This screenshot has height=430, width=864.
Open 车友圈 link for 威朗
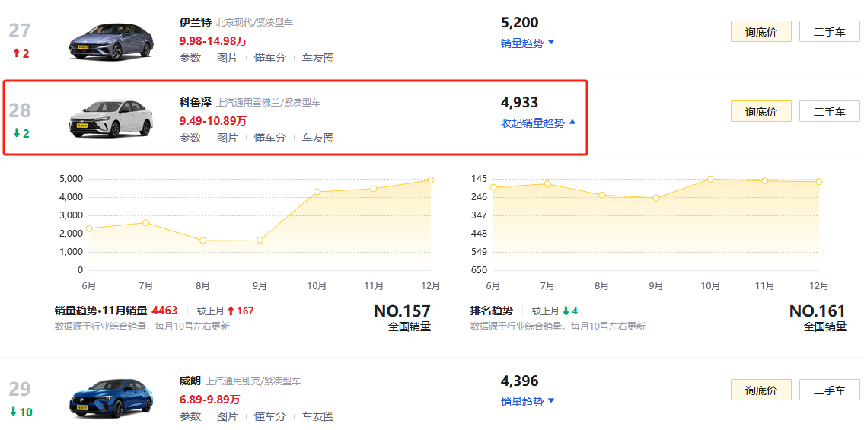pos(317,416)
